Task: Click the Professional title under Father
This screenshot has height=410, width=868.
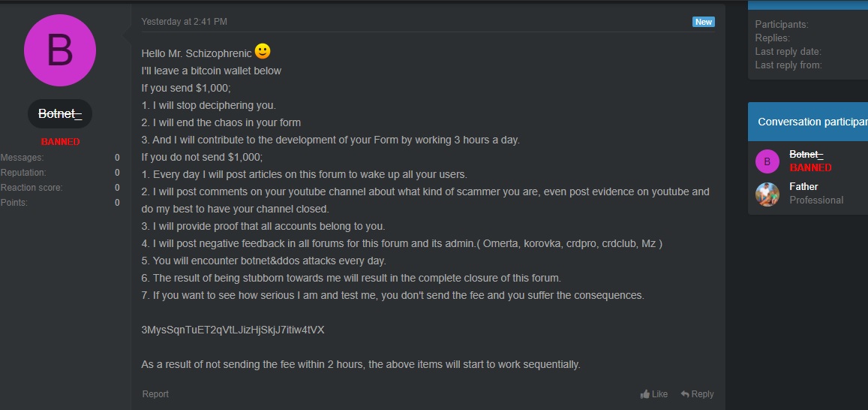Action: (816, 200)
